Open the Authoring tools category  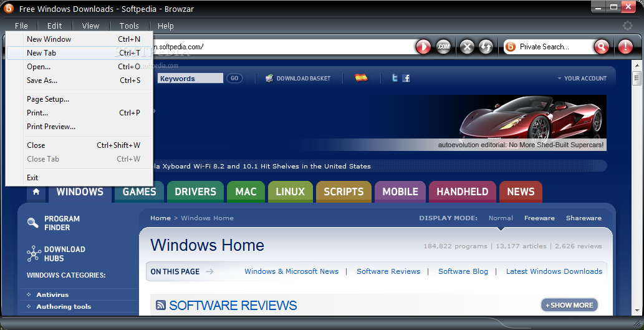pos(64,306)
